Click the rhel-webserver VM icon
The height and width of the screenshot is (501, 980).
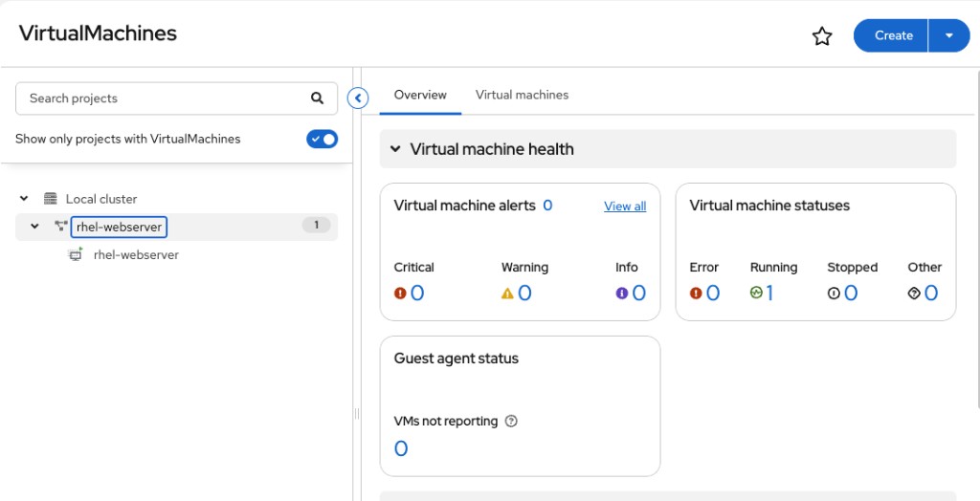75,254
